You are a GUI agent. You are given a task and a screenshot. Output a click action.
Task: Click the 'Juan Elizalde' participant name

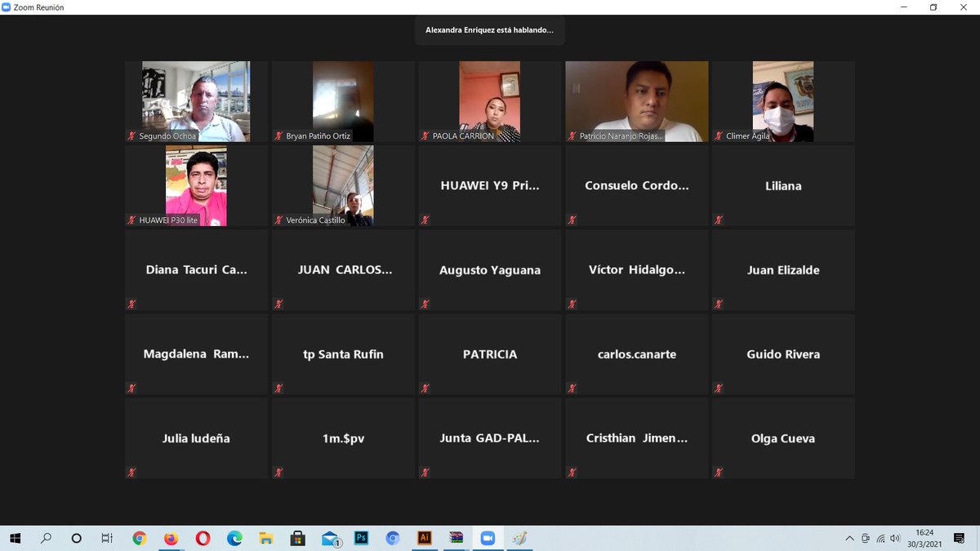pos(783,269)
